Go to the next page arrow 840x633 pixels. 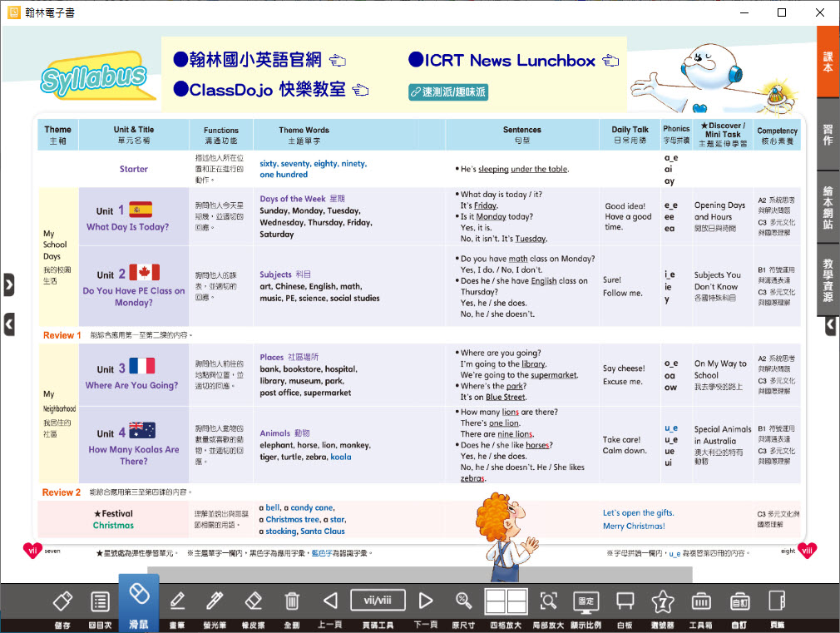coord(426,601)
